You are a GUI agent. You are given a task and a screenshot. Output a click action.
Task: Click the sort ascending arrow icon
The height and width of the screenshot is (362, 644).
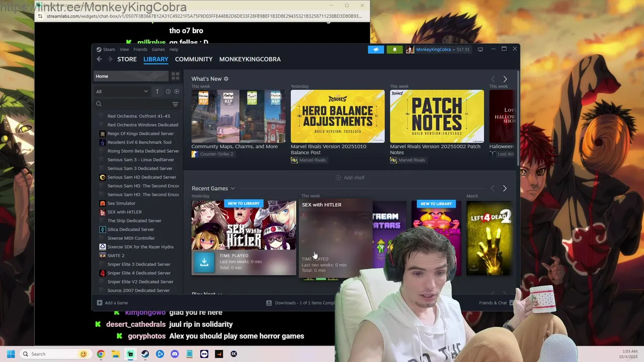(x=157, y=92)
